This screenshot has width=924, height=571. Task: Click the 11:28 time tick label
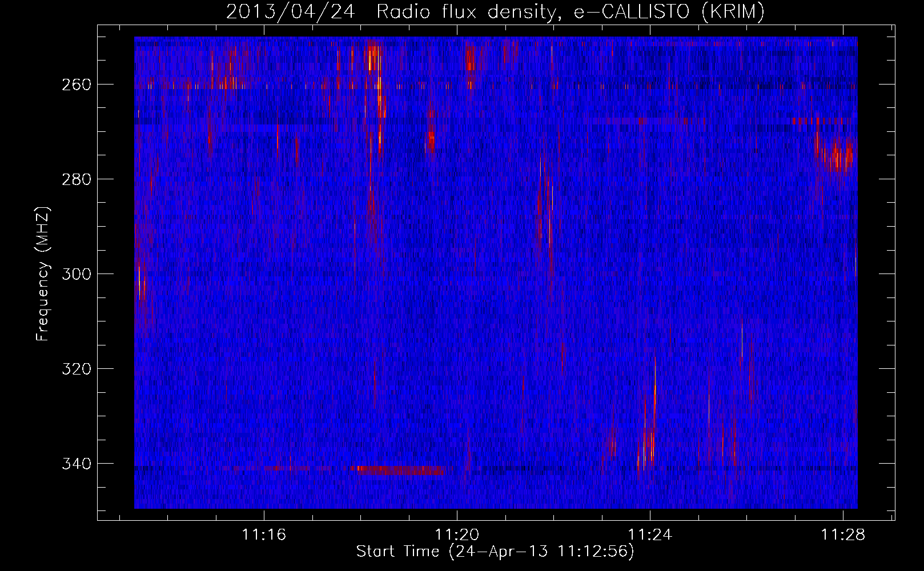point(843,535)
